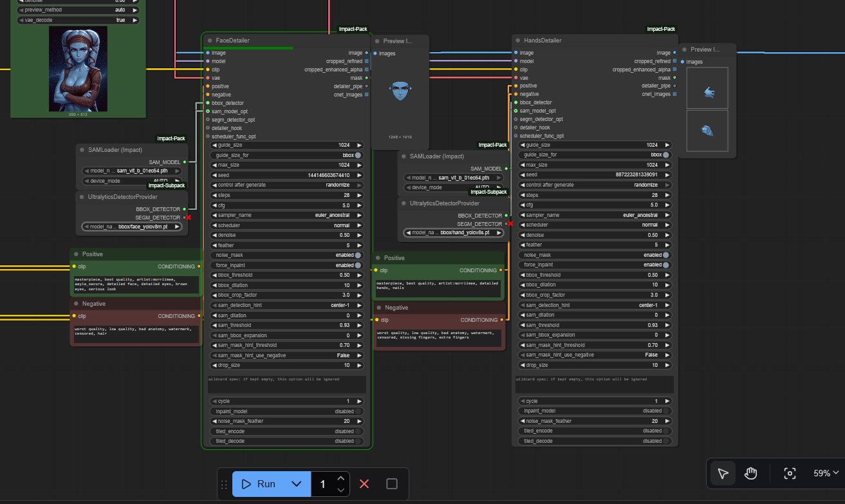Collapse the Preview node showing hand crops
The height and width of the screenshot is (504, 845).
683,49
